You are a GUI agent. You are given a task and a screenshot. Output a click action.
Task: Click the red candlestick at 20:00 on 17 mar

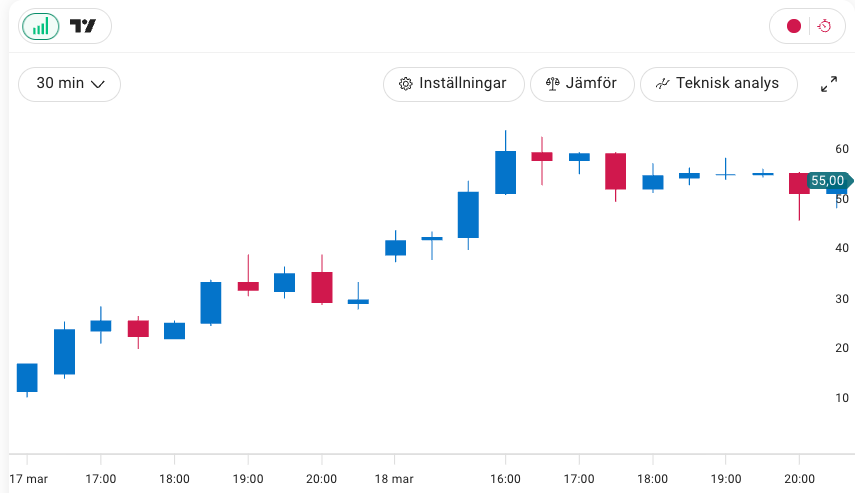(x=321, y=287)
